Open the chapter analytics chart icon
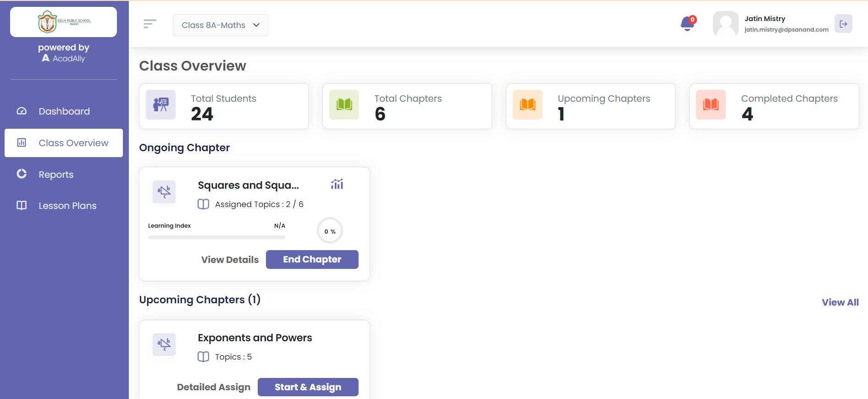This screenshot has width=868, height=399. pyautogui.click(x=337, y=184)
